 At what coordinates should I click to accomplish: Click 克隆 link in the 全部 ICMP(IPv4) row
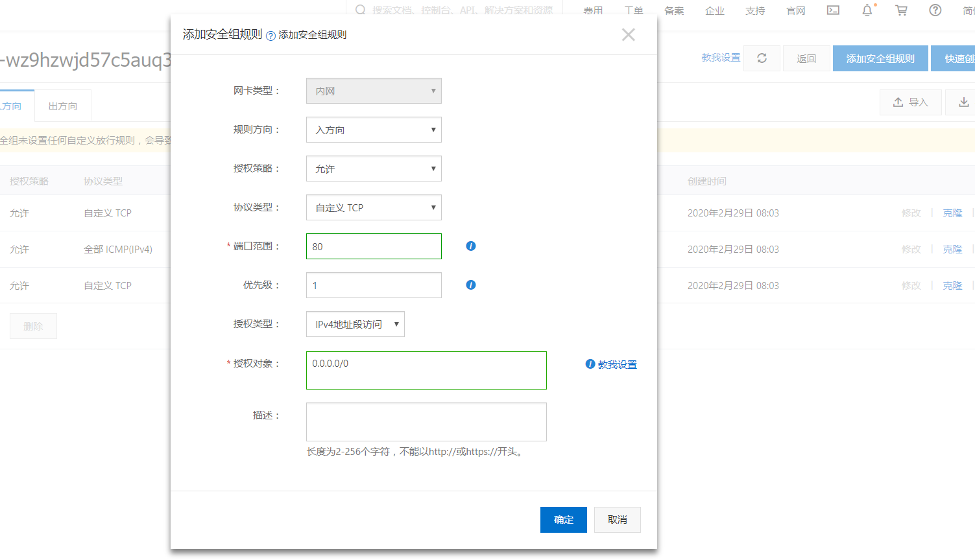tap(952, 250)
